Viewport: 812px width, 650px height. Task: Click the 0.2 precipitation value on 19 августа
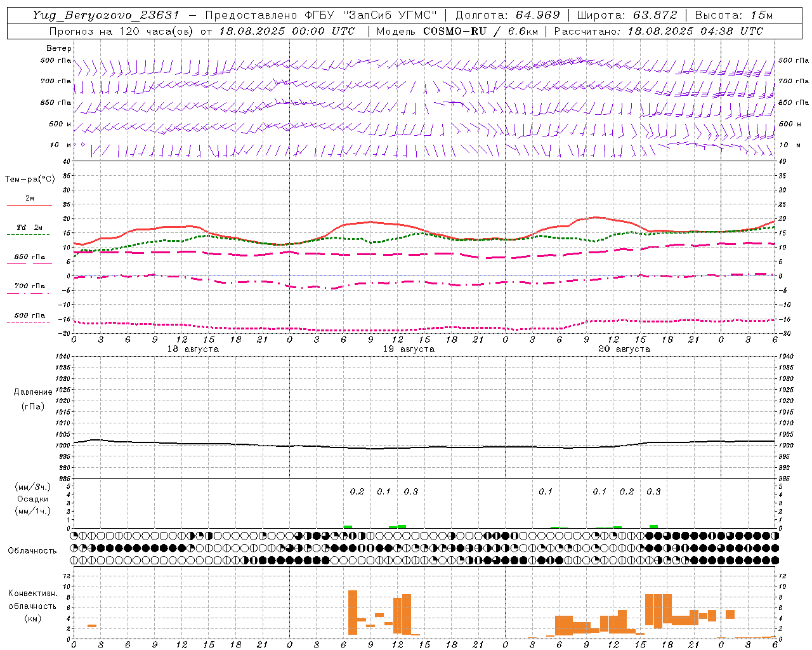pos(357,491)
